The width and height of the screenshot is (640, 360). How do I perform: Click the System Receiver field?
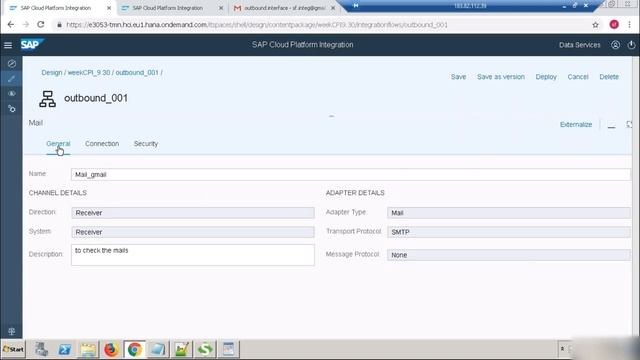click(x=193, y=232)
